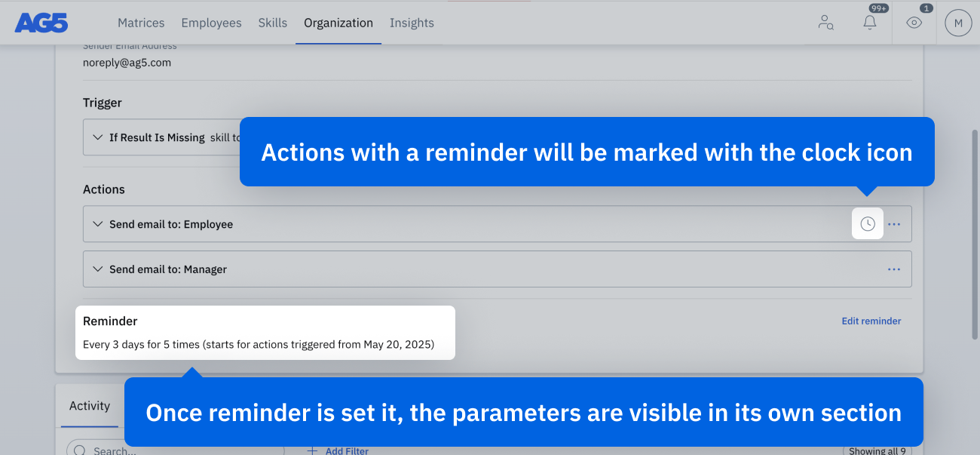
Task: Click the Edit reminder link
Action: [x=871, y=321]
